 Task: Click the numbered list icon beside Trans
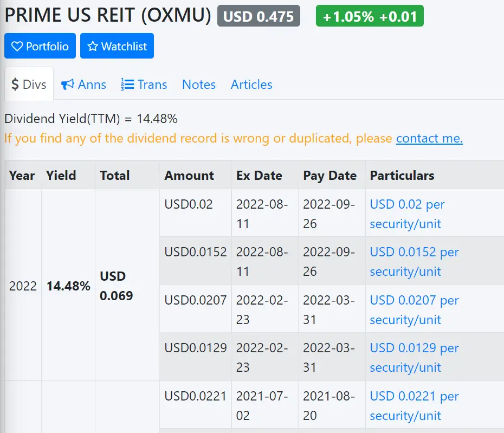127,85
